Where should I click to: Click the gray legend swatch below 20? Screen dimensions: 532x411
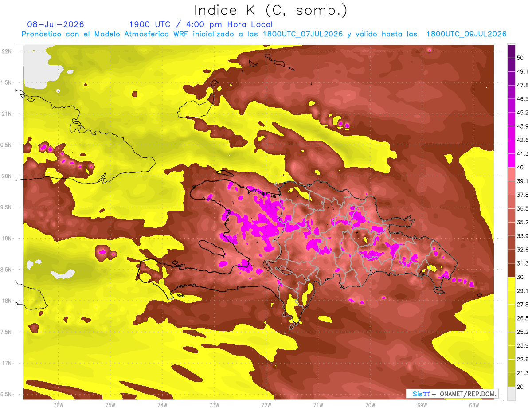pos(511,393)
